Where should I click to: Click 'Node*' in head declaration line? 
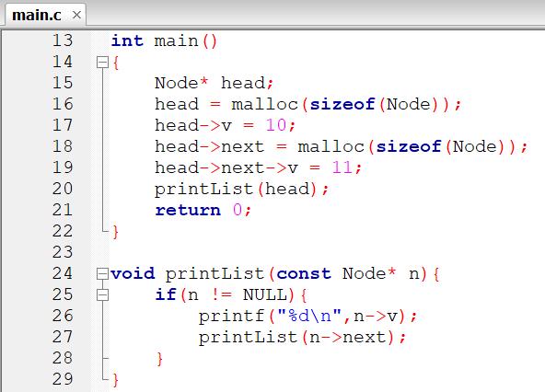(181, 83)
